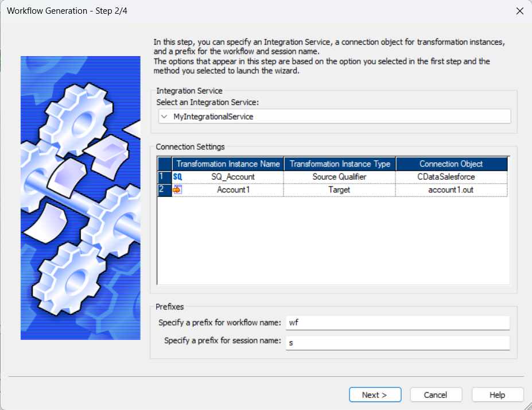This screenshot has height=410, width=532.
Task: Click the orange target icon beside Account1
Action: (x=177, y=189)
